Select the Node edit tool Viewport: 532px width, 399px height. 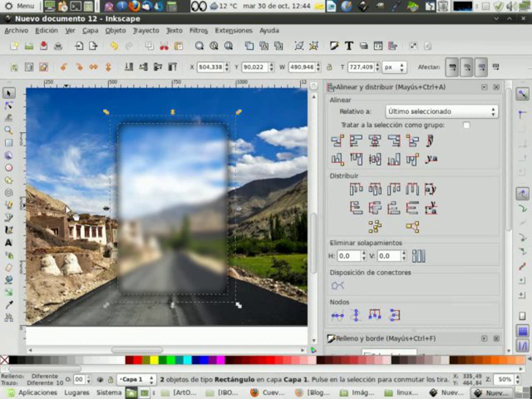click(9, 105)
